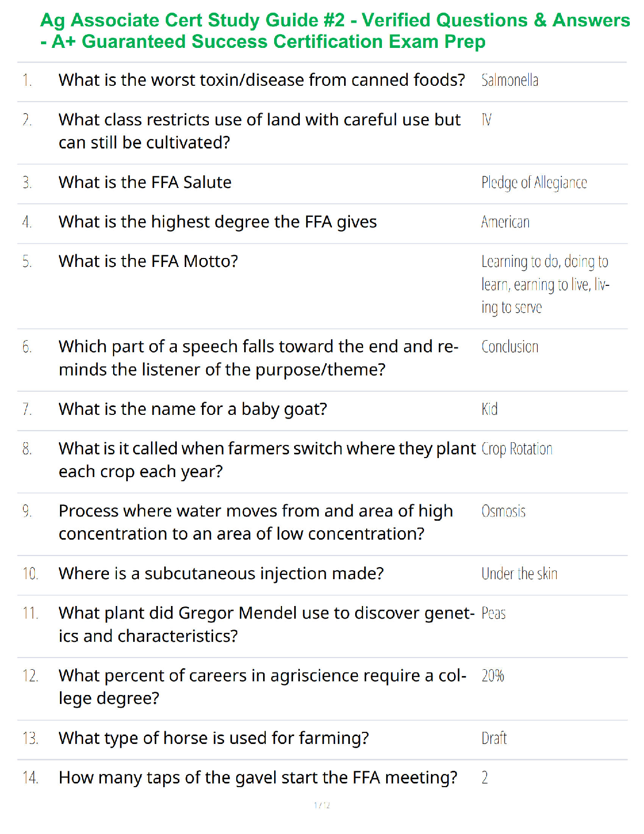Click the "Under the skin" answer
Viewport: 644px width, 834px height.
pyautogui.click(x=519, y=573)
